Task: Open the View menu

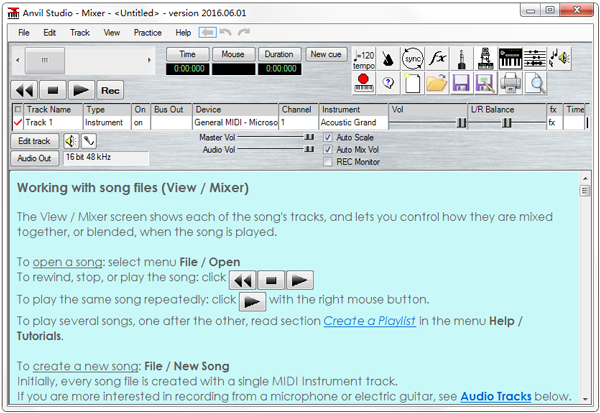Action: pos(111,33)
